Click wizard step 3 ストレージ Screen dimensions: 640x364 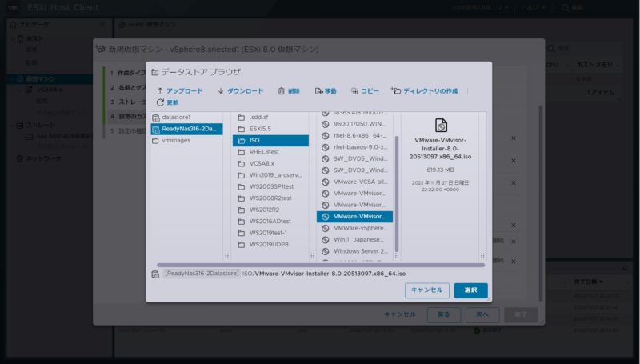(128, 102)
